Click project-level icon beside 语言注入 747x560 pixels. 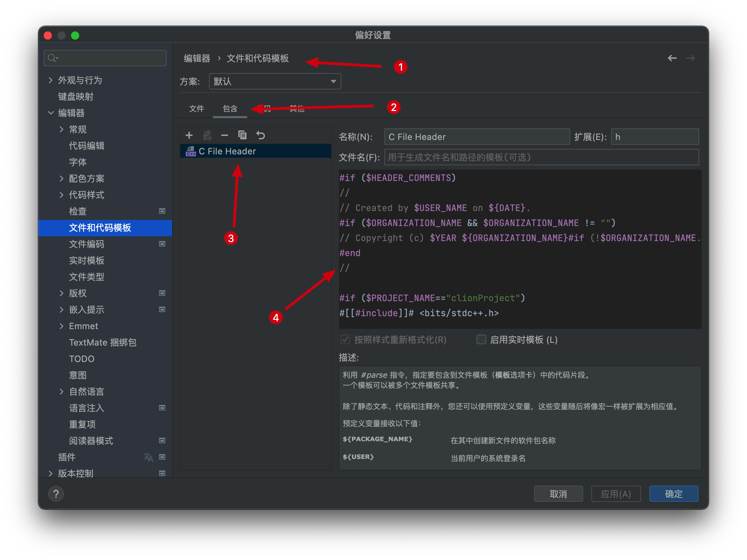[162, 408]
